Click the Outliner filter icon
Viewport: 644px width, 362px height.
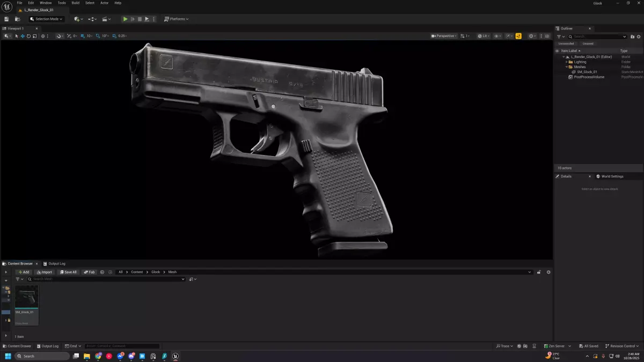point(560,36)
